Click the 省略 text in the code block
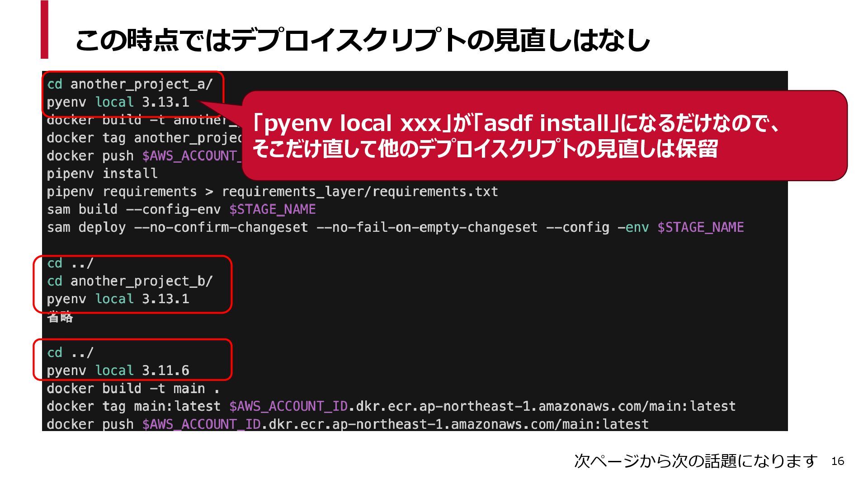 point(60,317)
